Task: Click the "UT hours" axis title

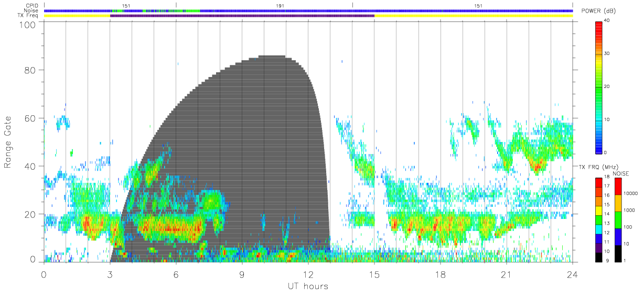Action: point(308,287)
